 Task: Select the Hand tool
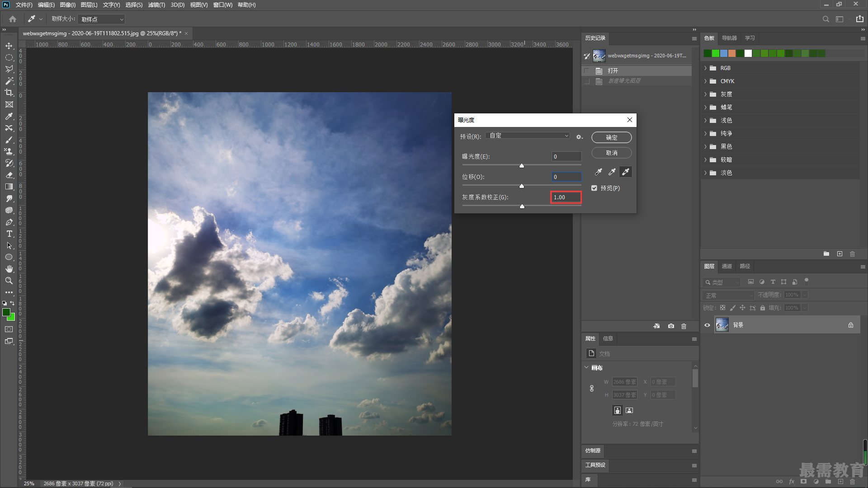click(9, 269)
